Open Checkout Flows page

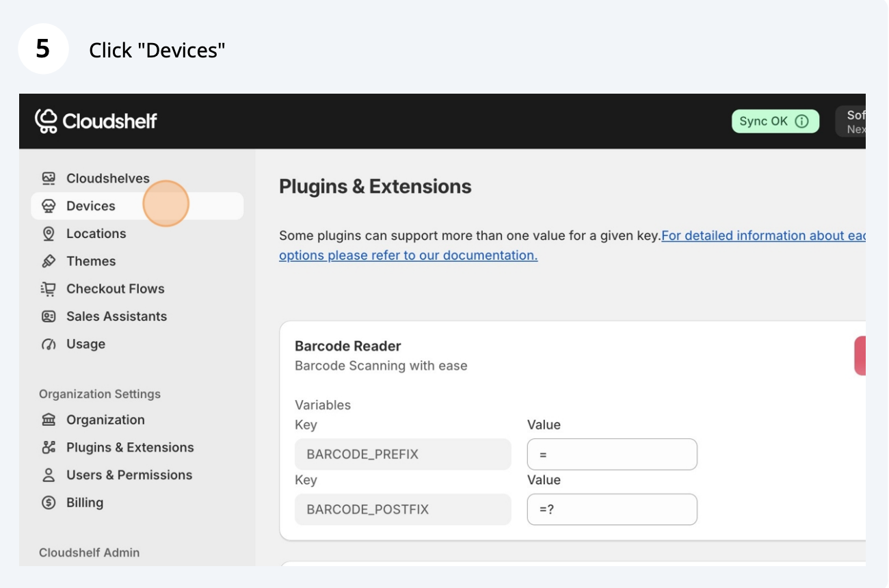tap(137, 289)
